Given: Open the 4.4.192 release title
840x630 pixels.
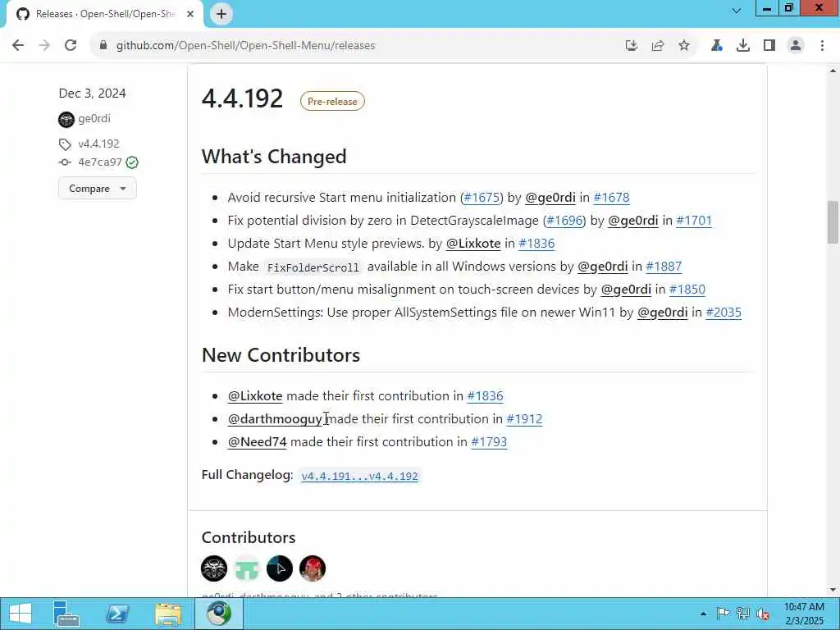Looking at the screenshot, I should click(x=242, y=99).
